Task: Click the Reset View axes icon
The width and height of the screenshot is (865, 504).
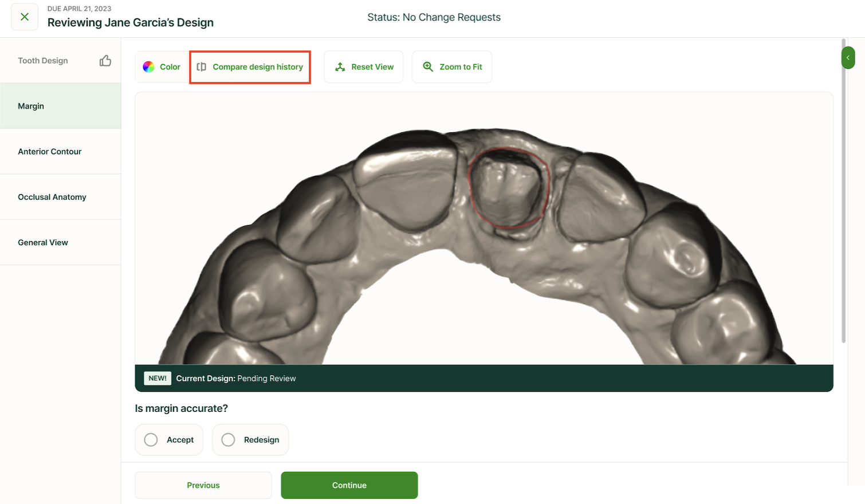Action: [x=340, y=67]
